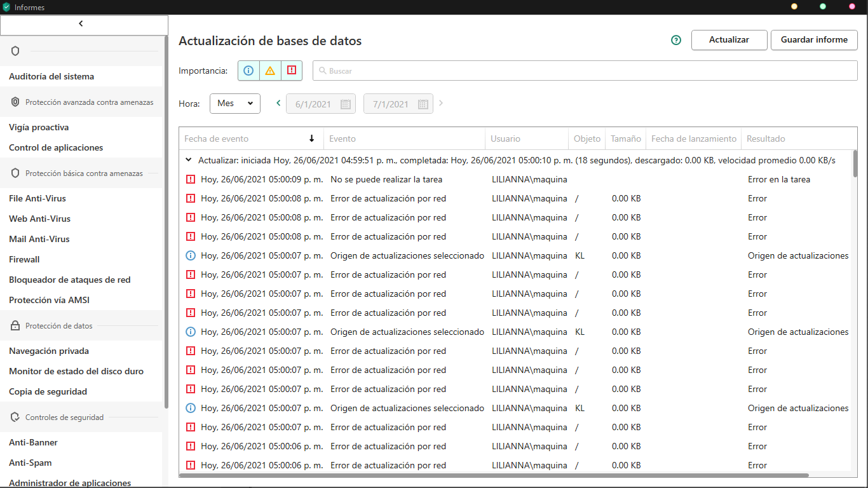
Task: Select Firewall in the sidebar
Action: click(24, 259)
